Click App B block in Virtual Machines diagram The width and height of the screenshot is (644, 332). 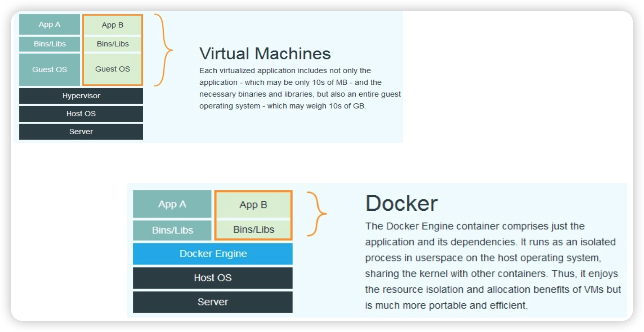[112, 25]
